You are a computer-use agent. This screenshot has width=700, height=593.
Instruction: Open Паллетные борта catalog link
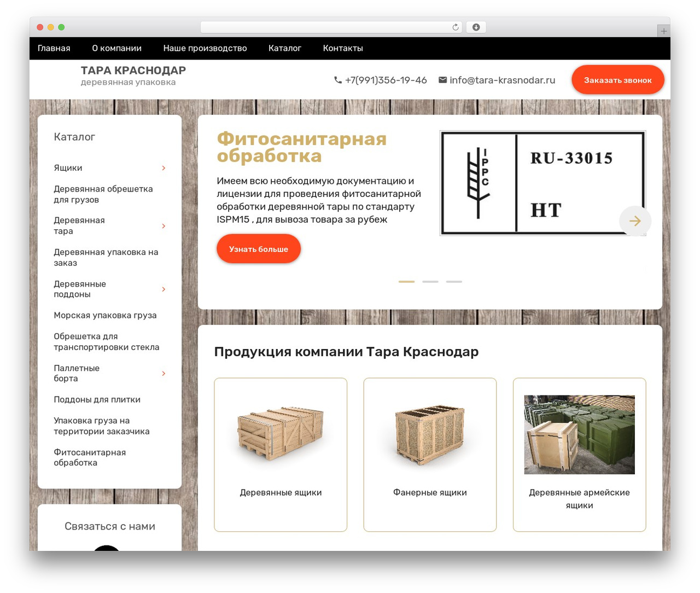pos(77,373)
